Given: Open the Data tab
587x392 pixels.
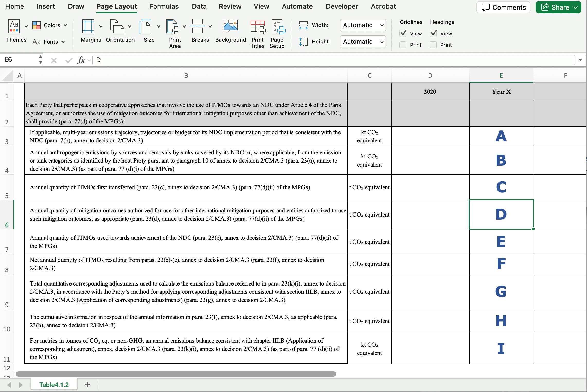Looking at the screenshot, I should pyautogui.click(x=199, y=6).
